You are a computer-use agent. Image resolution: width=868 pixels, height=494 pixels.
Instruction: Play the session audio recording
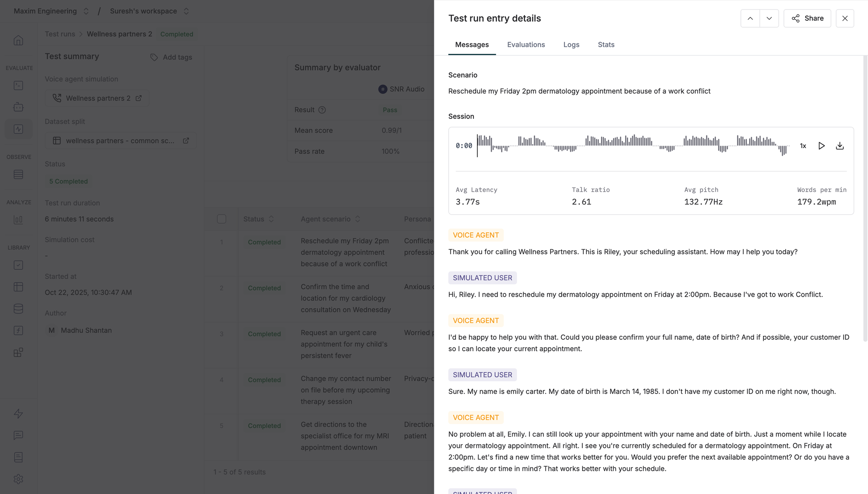click(821, 146)
